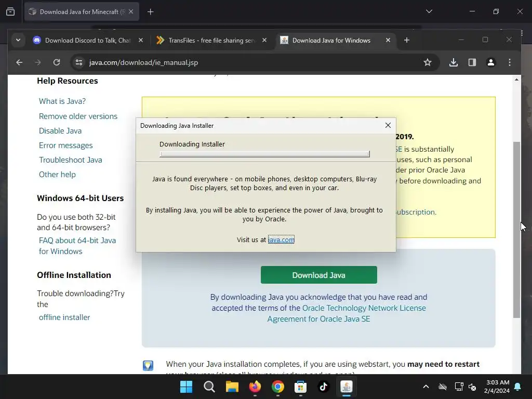The image size is (532, 399).
Task: Click the lightbulb tip icon on page
Action: [148, 365]
